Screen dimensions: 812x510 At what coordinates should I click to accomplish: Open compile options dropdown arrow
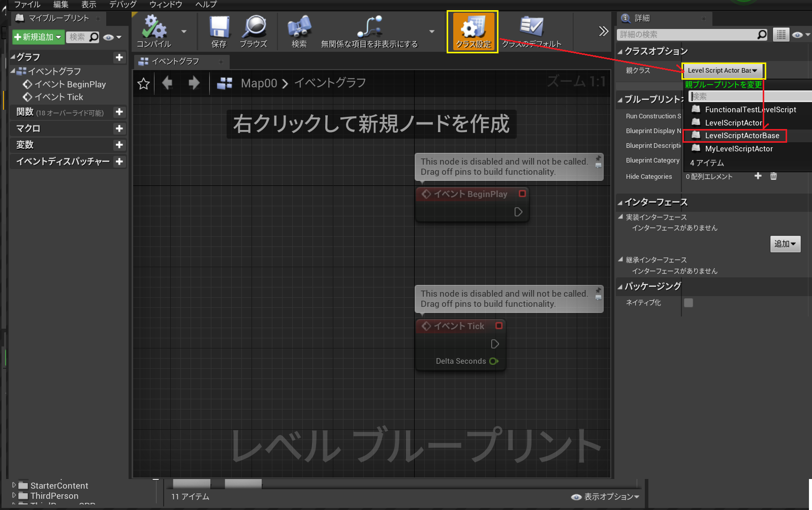[x=184, y=31]
